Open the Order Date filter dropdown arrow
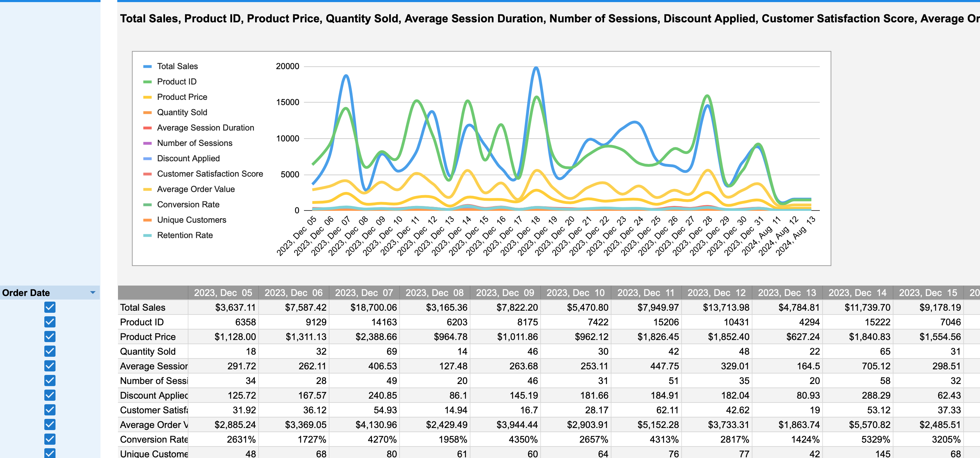 pos(92,293)
